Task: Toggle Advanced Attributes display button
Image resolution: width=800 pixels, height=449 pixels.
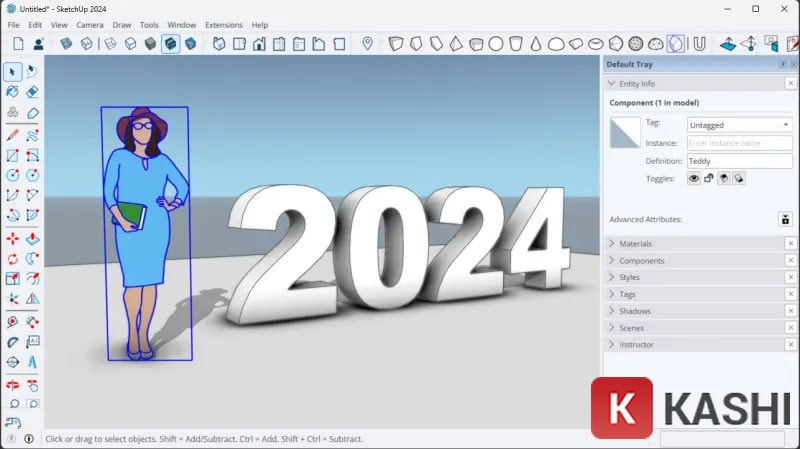Action: 785,219
